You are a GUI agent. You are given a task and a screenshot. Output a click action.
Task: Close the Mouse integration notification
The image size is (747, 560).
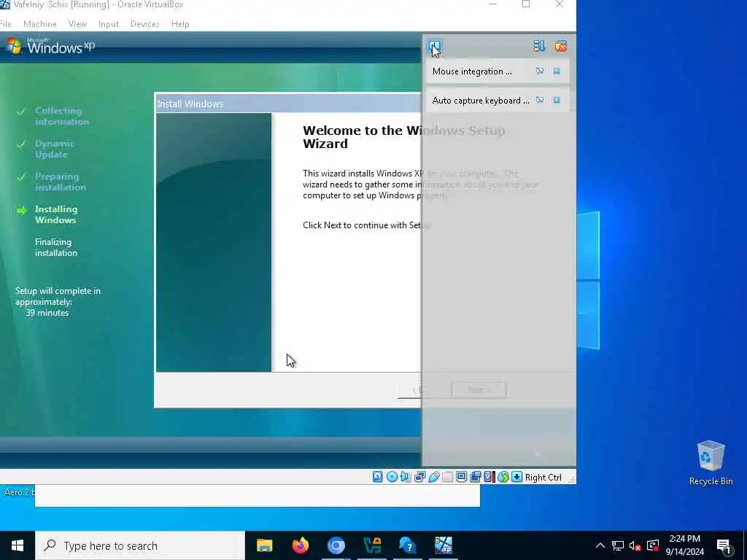click(557, 71)
